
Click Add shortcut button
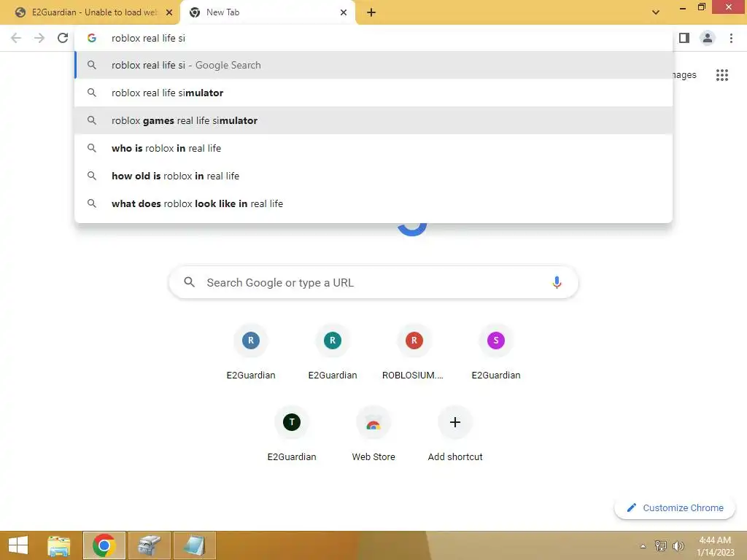455,434
